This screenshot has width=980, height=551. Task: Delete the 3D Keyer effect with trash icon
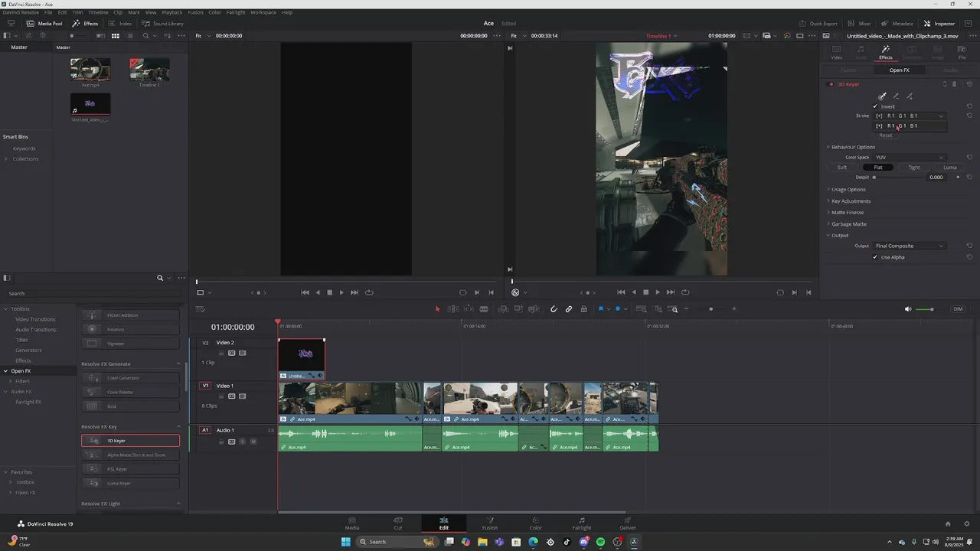click(x=954, y=84)
